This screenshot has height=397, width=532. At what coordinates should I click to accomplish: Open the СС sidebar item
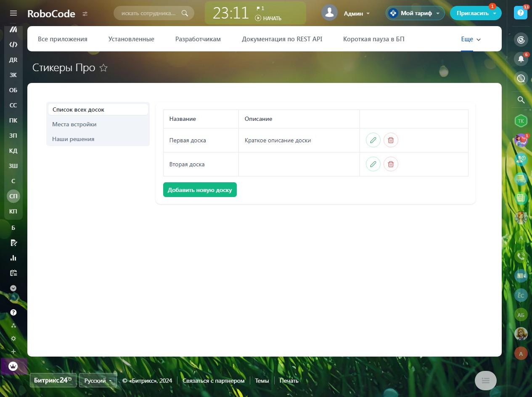coord(13,105)
